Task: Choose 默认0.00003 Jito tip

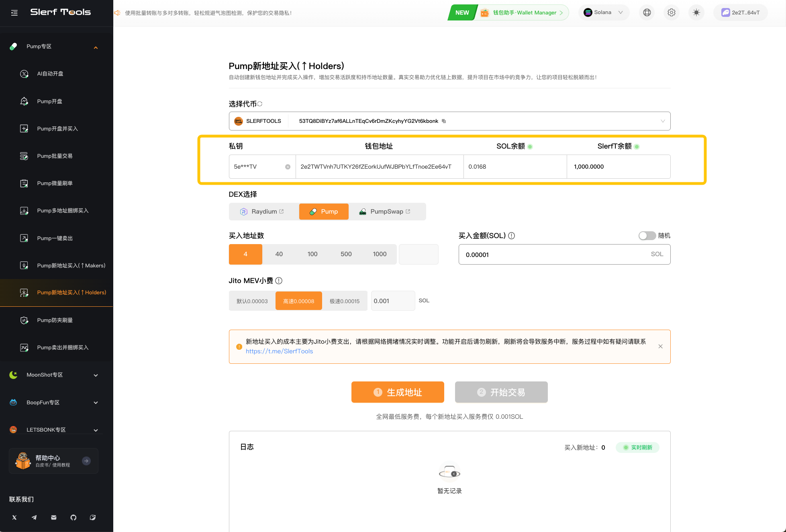Action: 252,301
